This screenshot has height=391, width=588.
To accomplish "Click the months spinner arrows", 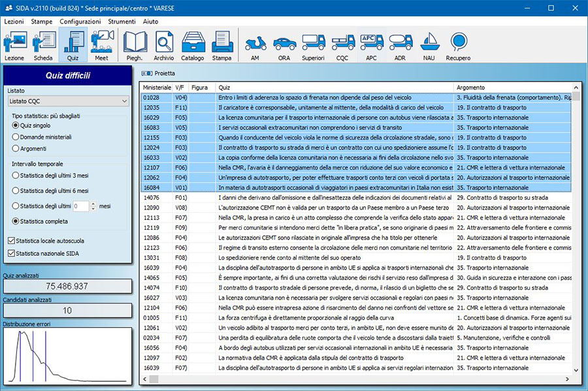I will point(93,206).
